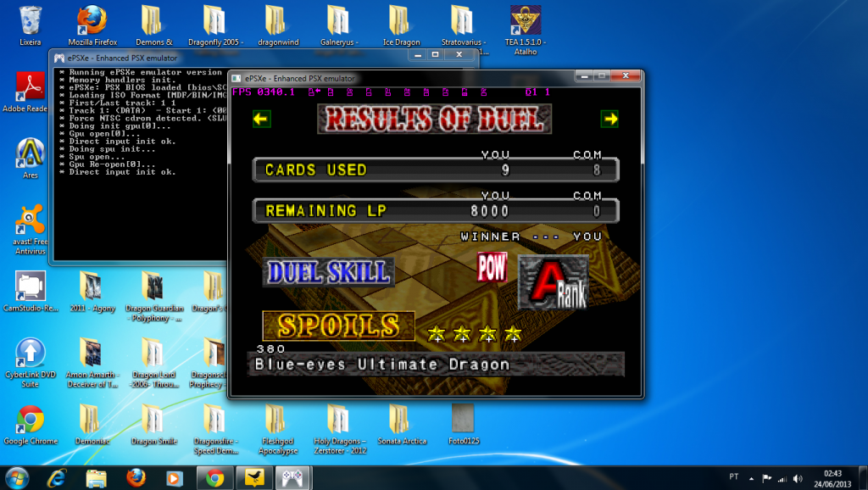
Task: Launch the Google Chrome desktop shortcut
Action: 31,426
